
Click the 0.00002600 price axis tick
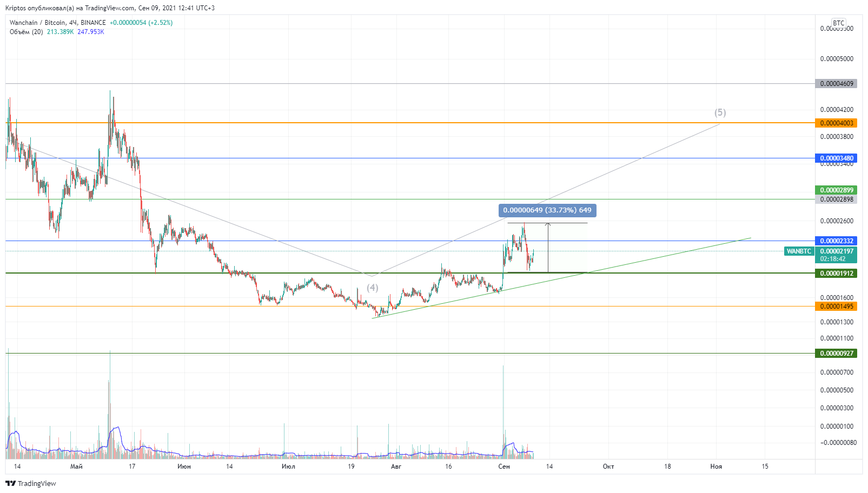[837, 221]
